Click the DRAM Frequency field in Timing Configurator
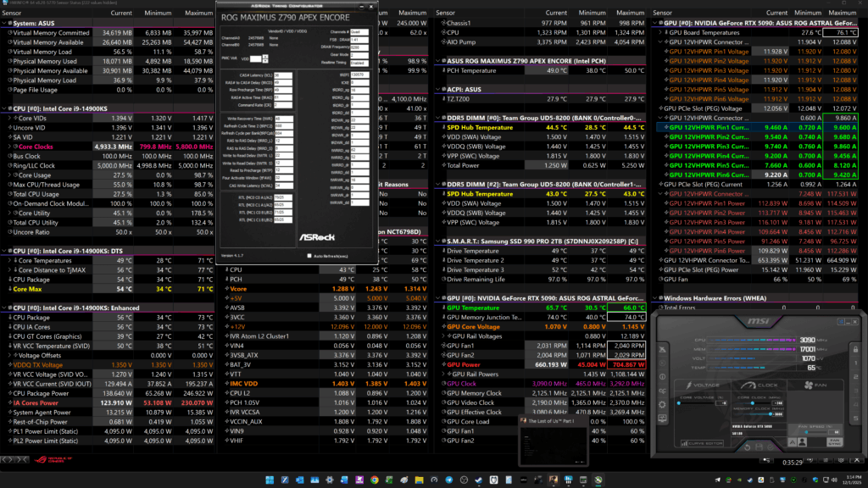This screenshot has height=488, width=868. coord(359,47)
